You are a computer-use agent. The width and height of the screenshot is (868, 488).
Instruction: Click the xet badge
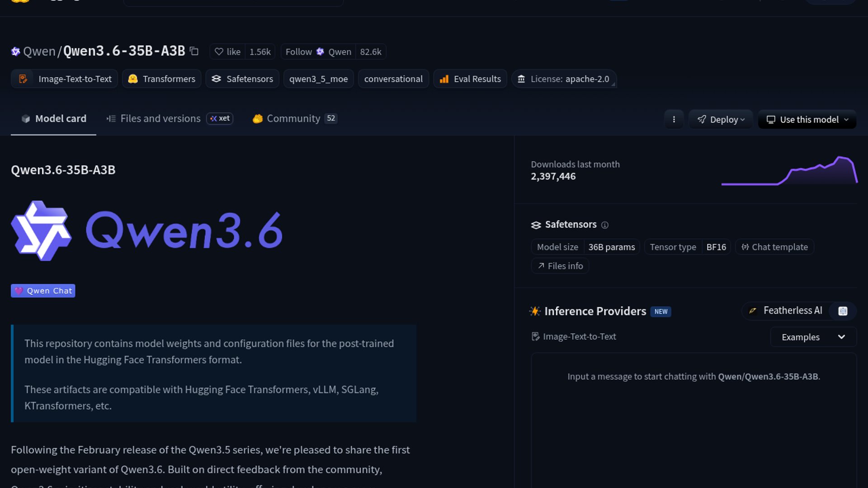coord(220,118)
